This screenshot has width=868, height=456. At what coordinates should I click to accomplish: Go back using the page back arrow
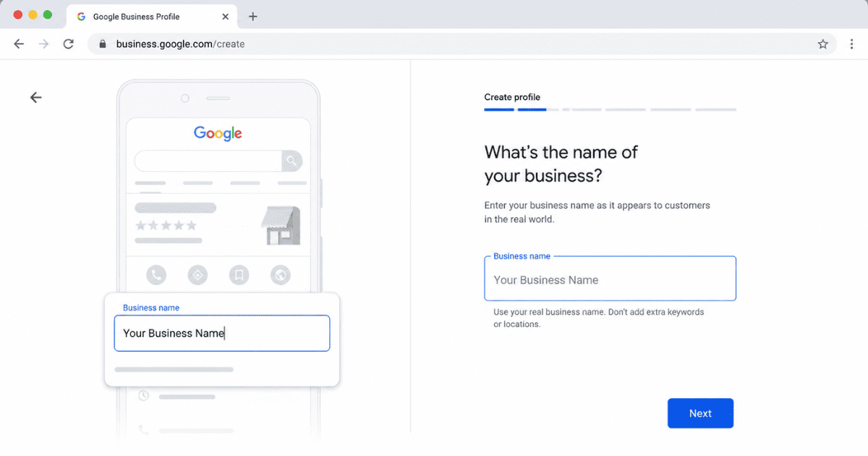tap(35, 98)
